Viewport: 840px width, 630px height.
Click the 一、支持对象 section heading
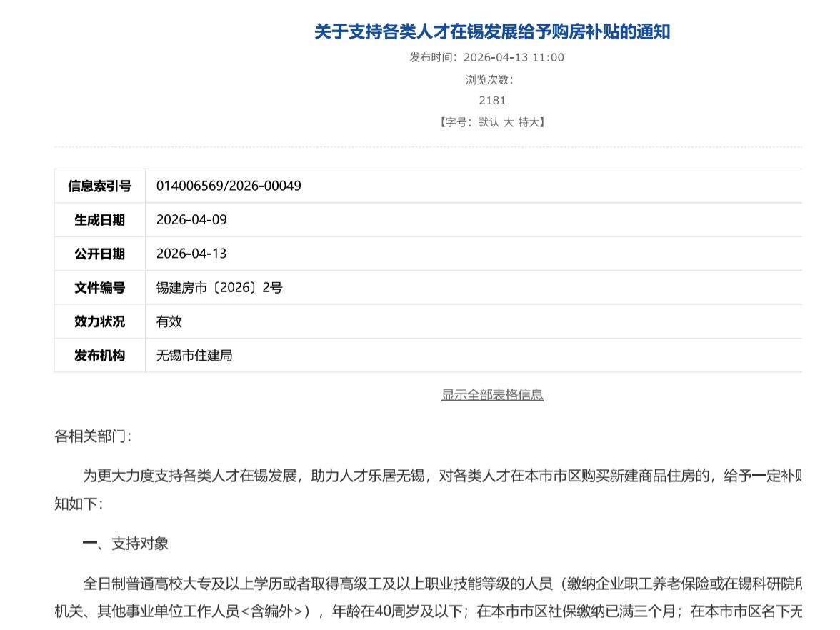(x=126, y=544)
